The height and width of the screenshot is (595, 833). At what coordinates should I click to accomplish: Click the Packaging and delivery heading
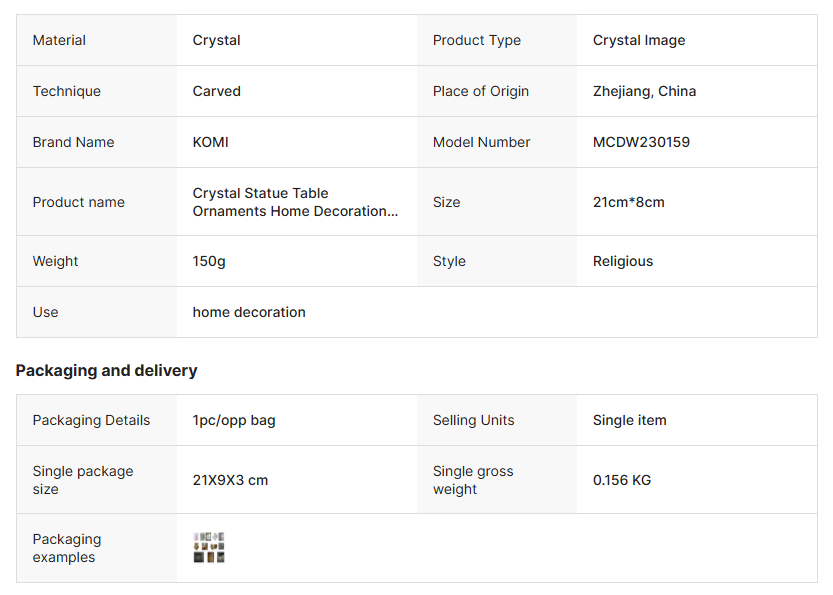pyautogui.click(x=107, y=370)
